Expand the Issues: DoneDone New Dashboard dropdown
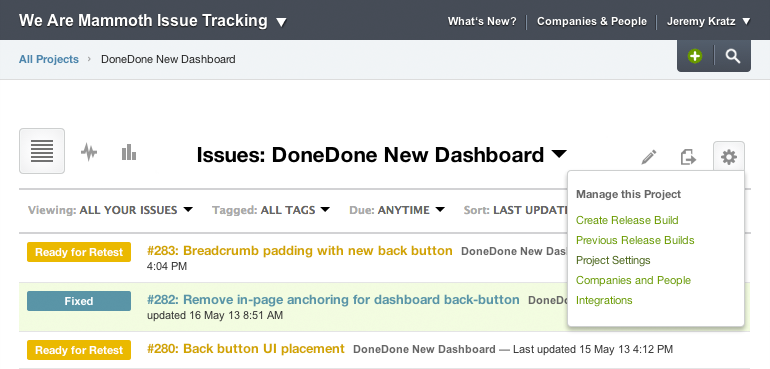Screen dimensions: 770x369 382,155
